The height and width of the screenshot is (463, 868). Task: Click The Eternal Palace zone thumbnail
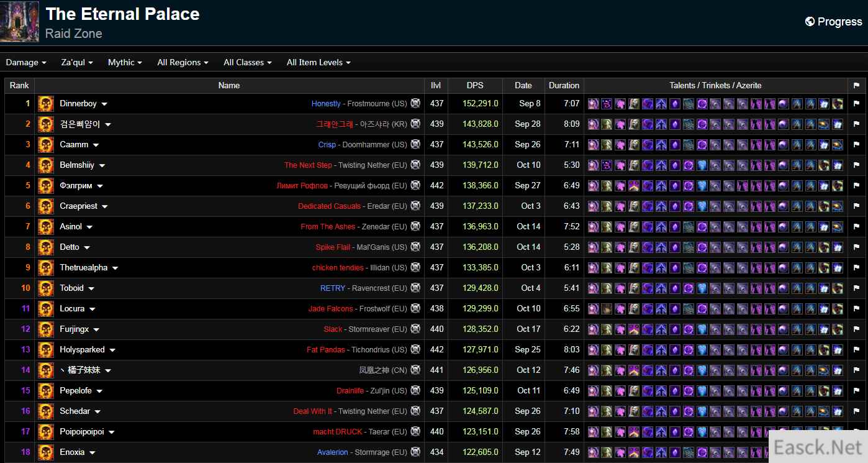point(20,22)
